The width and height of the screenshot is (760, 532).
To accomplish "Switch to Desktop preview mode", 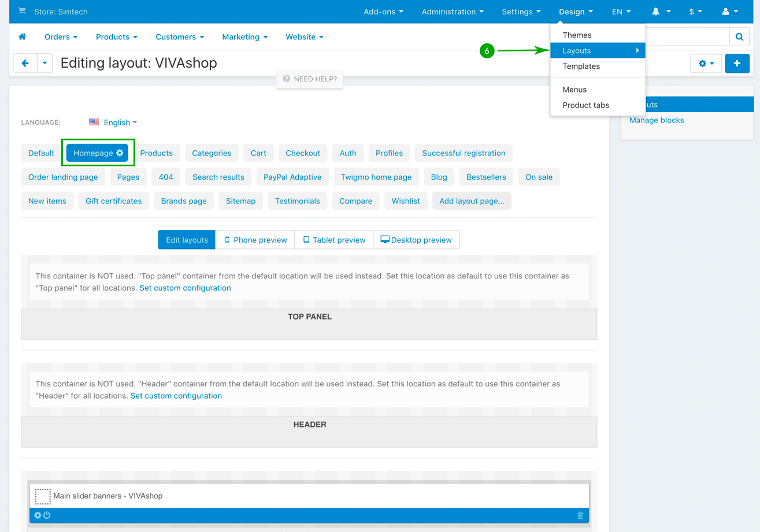I will (x=416, y=240).
